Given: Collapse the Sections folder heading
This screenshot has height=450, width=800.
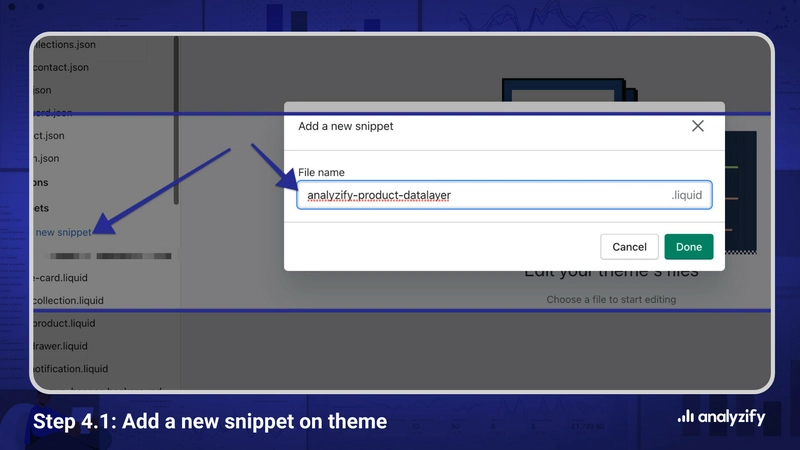Looking at the screenshot, I should [39, 182].
